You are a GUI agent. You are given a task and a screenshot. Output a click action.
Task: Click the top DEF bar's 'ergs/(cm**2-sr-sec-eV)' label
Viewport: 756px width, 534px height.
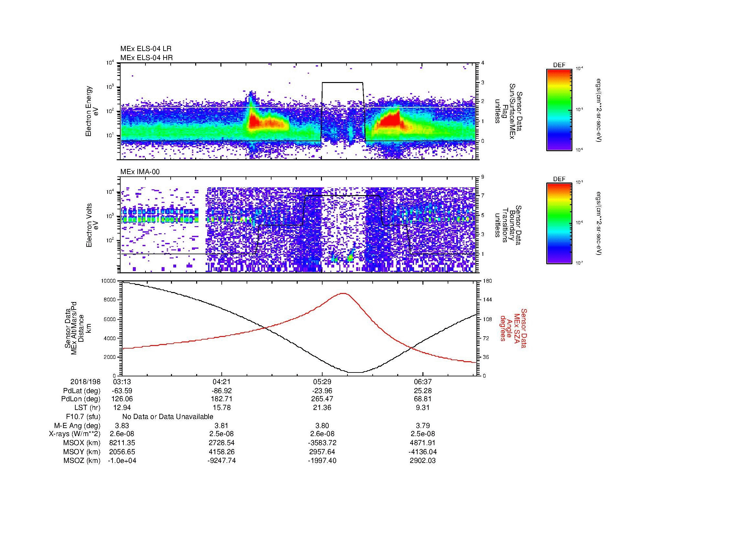(x=599, y=110)
